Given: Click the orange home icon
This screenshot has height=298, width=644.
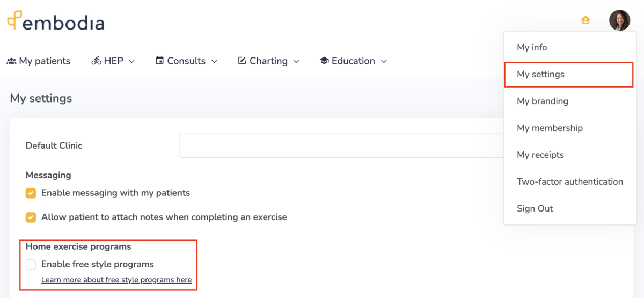Looking at the screenshot, I should (x=586, y=20).
